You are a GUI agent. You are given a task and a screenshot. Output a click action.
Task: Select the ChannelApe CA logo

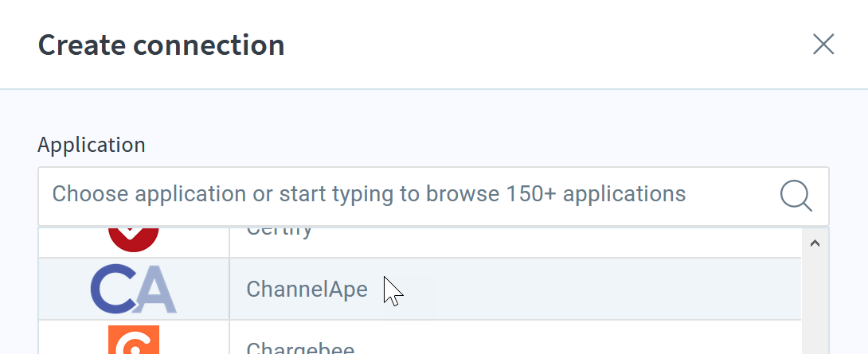134,289
